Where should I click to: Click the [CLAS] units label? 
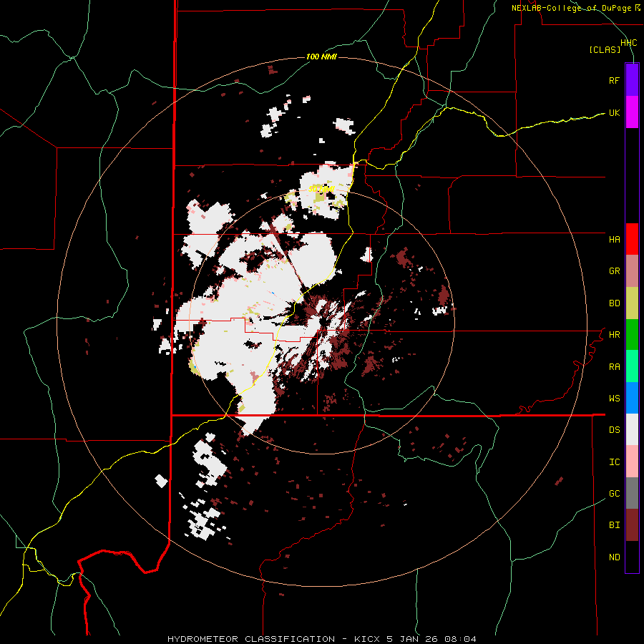pos(605,50)
